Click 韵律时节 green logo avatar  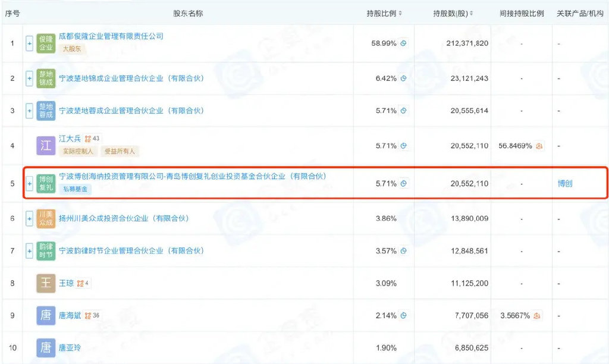point(46,251)
